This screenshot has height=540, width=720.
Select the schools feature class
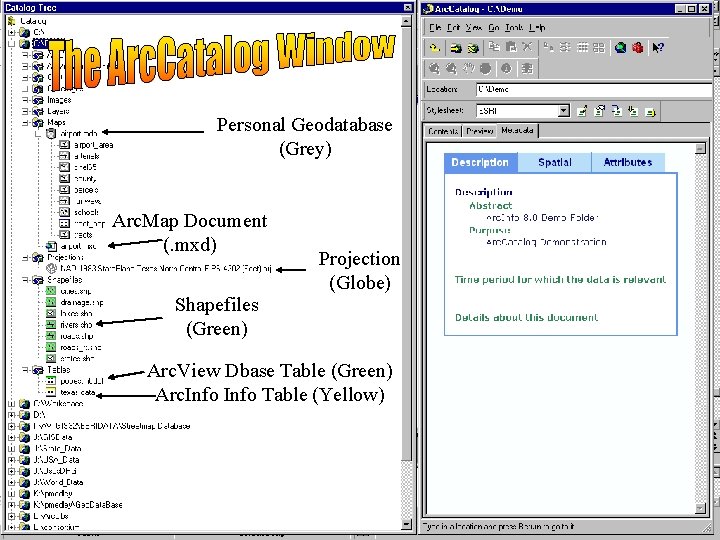(79, 212)
